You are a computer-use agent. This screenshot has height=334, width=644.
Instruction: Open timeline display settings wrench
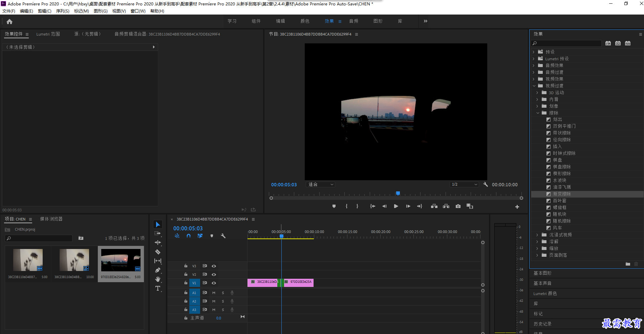[223, 236]
